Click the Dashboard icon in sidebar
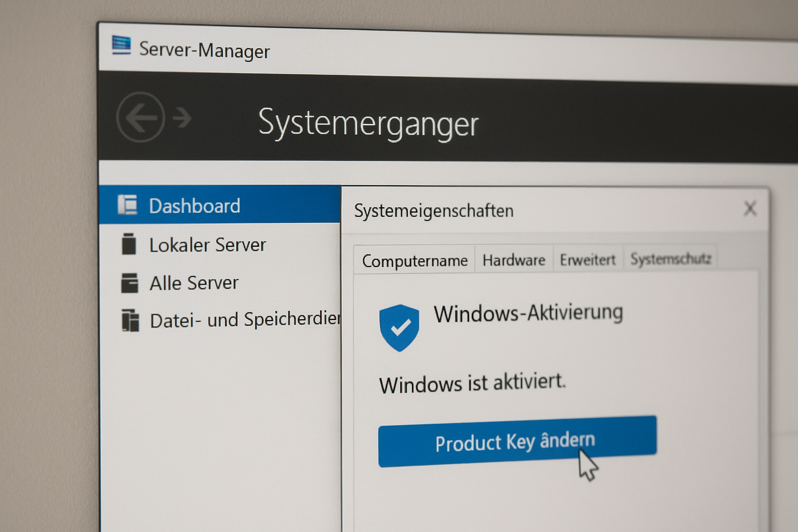Viewport: 798px width, 532px height. click(128, 205)
